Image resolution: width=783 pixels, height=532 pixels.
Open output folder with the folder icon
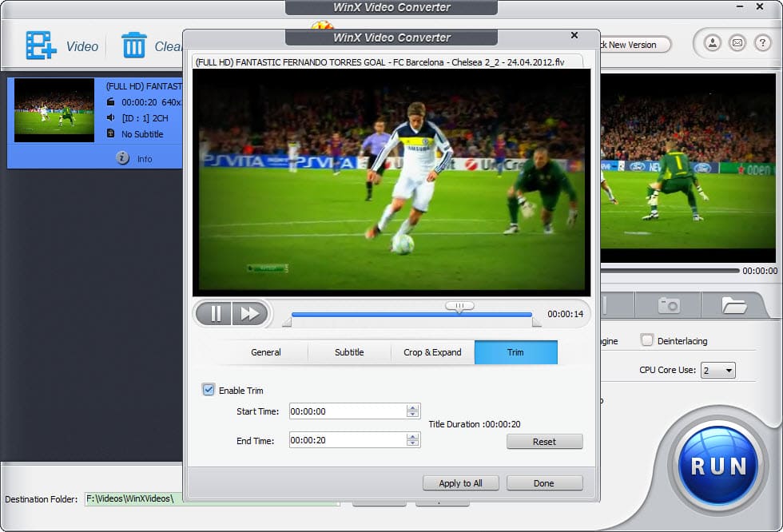click(733, 304)
